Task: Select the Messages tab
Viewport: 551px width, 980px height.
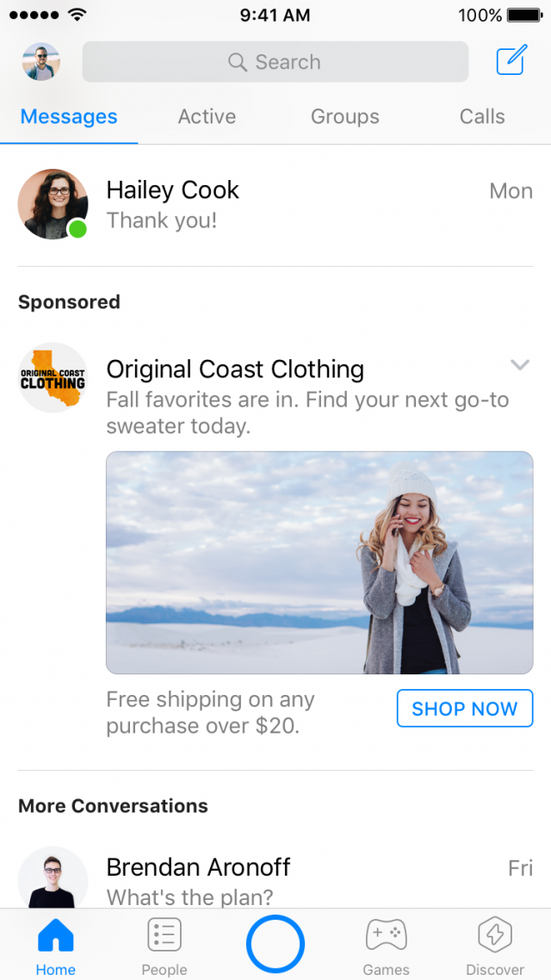Action: [x=69, y=116]
